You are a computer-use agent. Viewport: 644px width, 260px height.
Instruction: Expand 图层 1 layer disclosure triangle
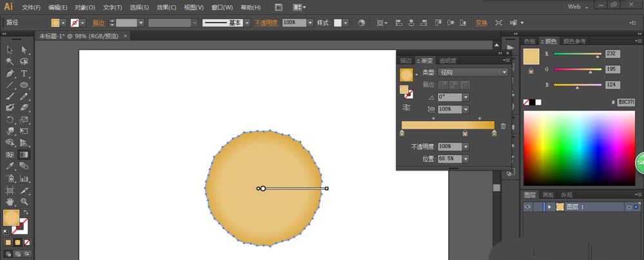tap(549, 207)
